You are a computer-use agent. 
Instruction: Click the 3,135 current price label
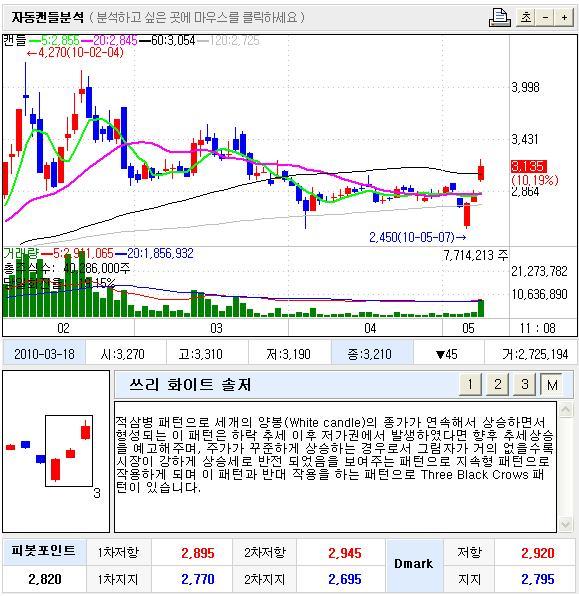(x=529, y=166)
